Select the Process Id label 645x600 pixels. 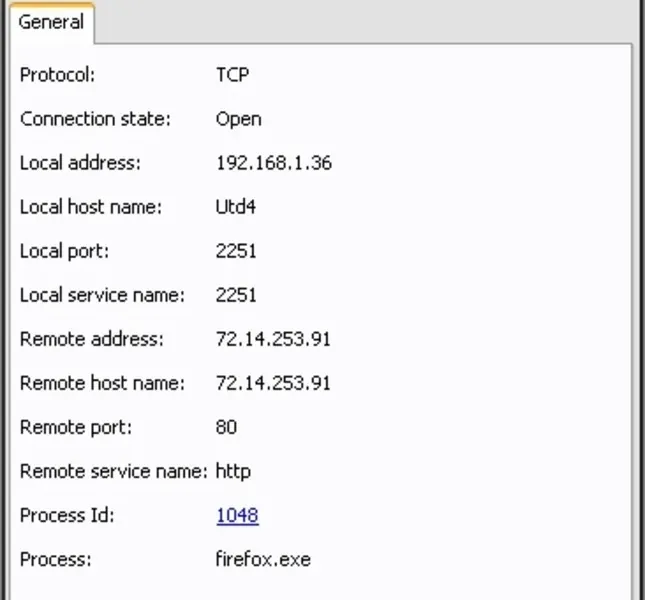pyautogui.click(x=67, y=515)
